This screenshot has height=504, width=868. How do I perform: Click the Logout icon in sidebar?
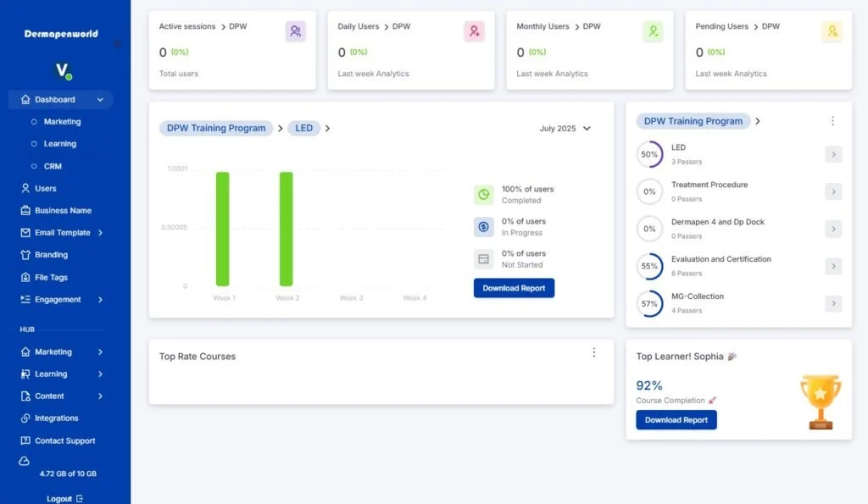coord(80,499)
